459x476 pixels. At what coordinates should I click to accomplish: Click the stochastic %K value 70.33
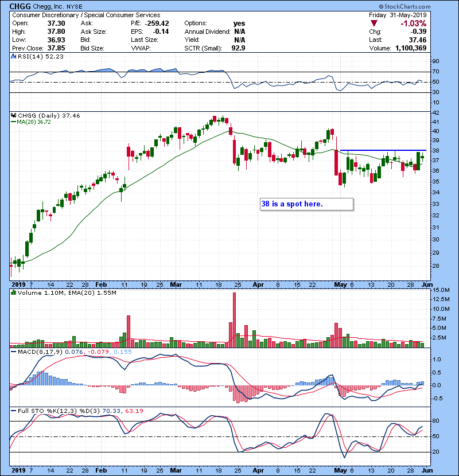(x=111, y=411)
